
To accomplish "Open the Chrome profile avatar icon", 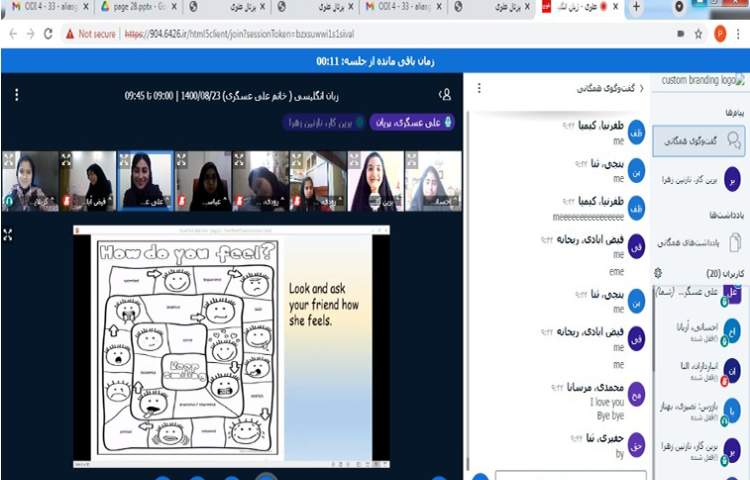I will (719, 33).
